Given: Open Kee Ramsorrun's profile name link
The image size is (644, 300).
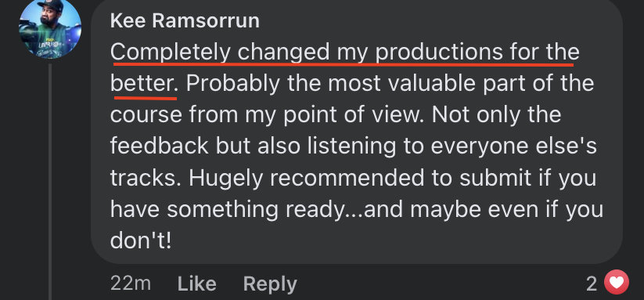Looking at the screenshot, I should tap(185, 20).
